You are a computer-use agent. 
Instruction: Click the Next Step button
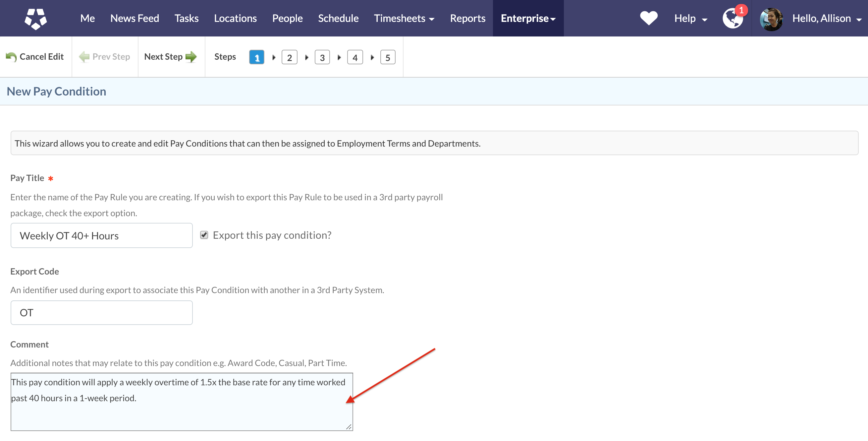click(x=170, y=57)
